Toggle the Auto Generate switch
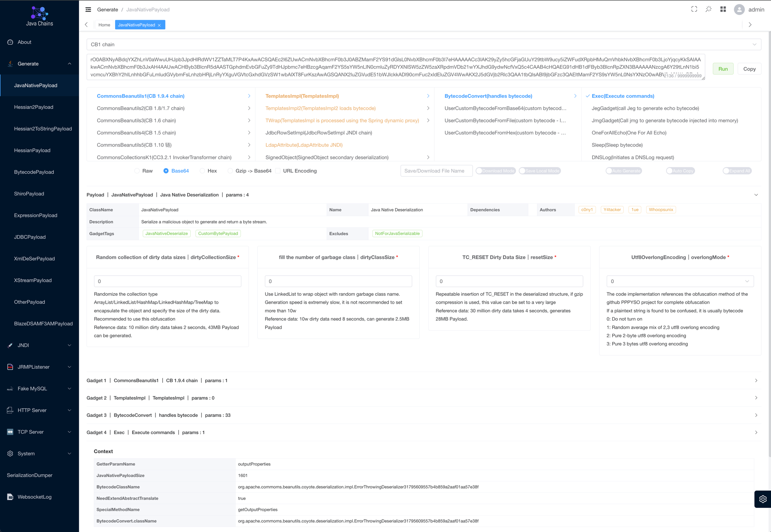 [x=623, y=171]
